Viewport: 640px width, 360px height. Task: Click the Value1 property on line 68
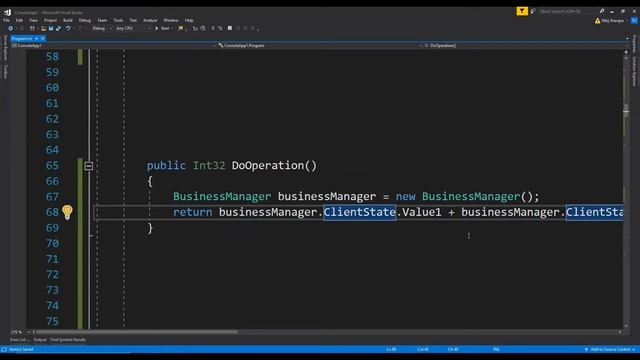[422, 212]
